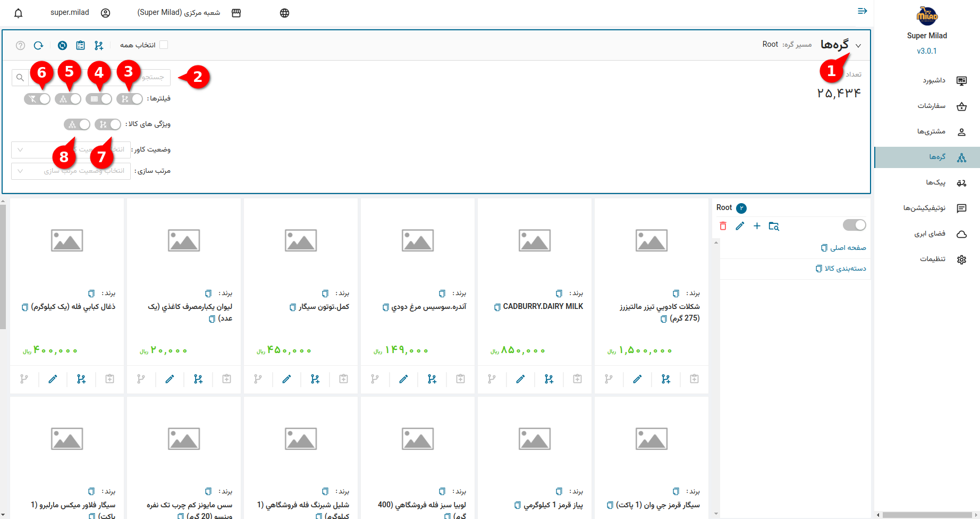
Task: Open the notifications bell icon
Action: click(19, 13)
